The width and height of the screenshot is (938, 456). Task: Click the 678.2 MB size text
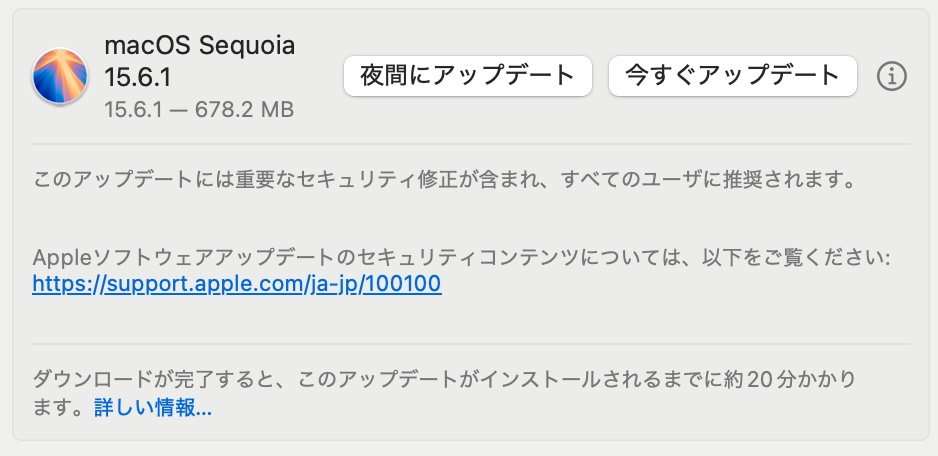[x=244, y=110]
